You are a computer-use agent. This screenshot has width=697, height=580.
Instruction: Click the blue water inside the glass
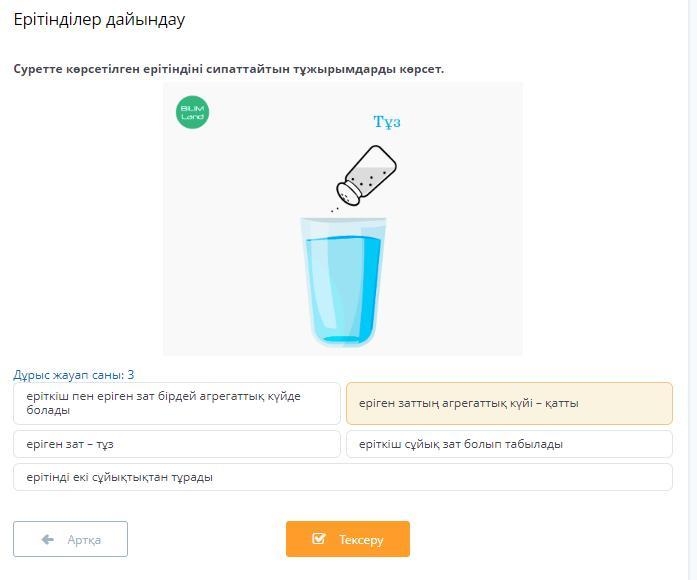click(343, 290)
